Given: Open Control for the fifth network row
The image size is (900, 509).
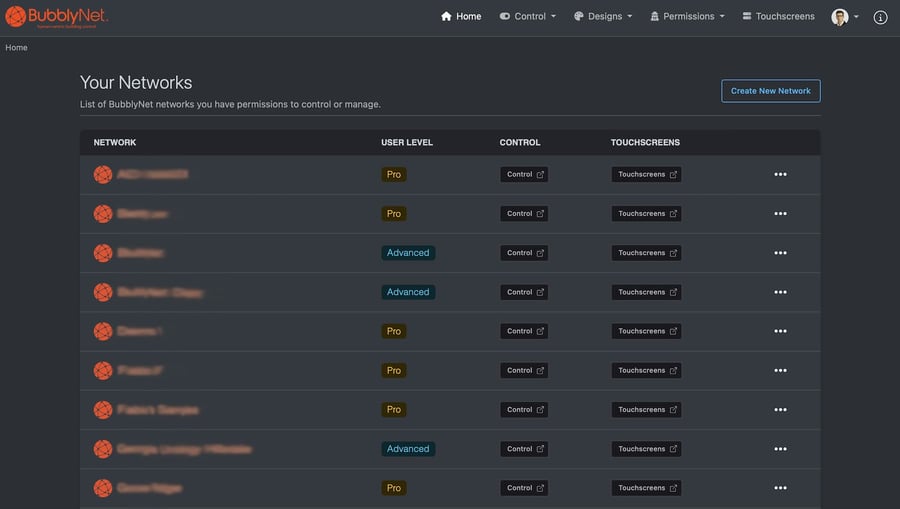Looking at the screenshot, I should pyautogui.click(x=524, y=331).
